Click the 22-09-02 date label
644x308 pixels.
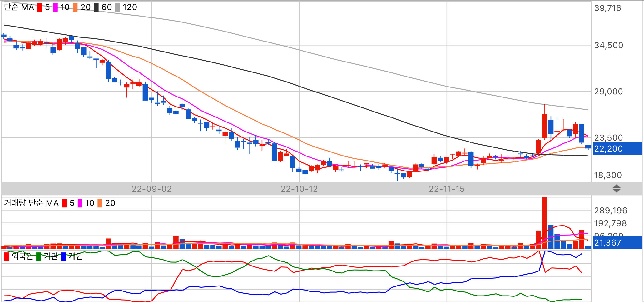(x=151, y=189)
